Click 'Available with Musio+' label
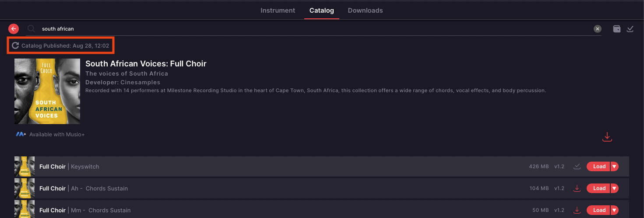Viewport: 644px width, 218px height. click(57, 135)
